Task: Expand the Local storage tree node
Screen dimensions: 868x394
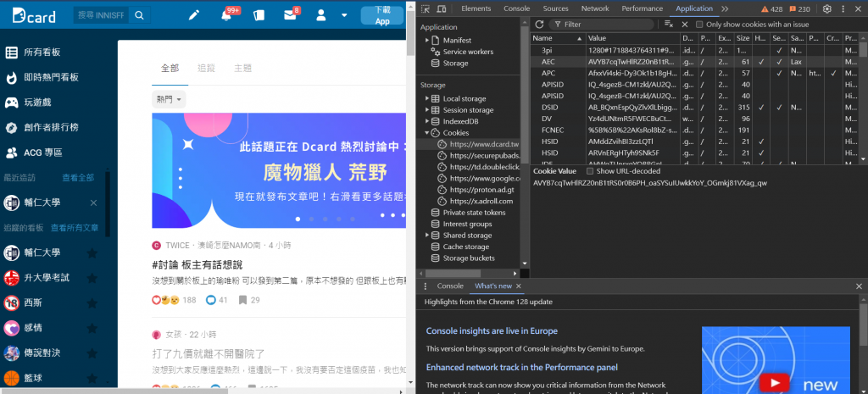Action: (x=427, y=98)
